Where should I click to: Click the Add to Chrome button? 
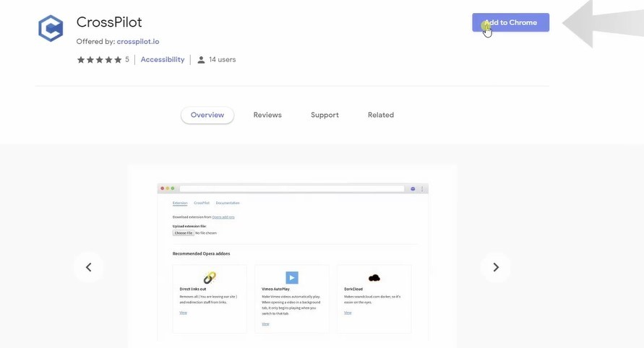(x=510, y=22)
